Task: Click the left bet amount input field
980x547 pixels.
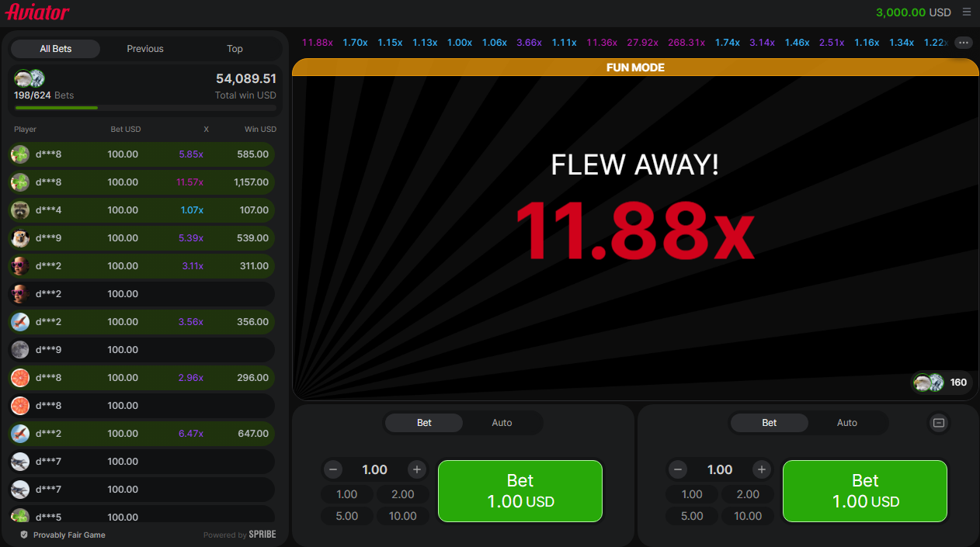Action: click(x=374, y=469)
